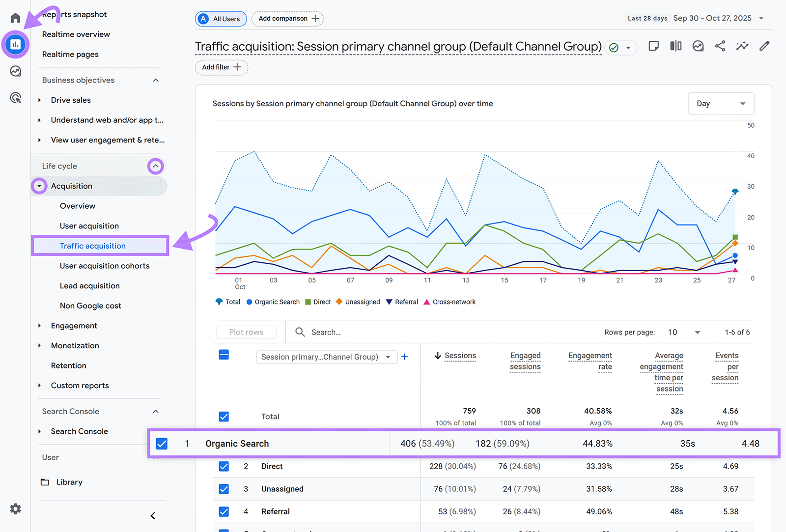Click inside the table Search field
Image resolution: width=786 pixels, height=532 pixels.
tap(344, 332)
